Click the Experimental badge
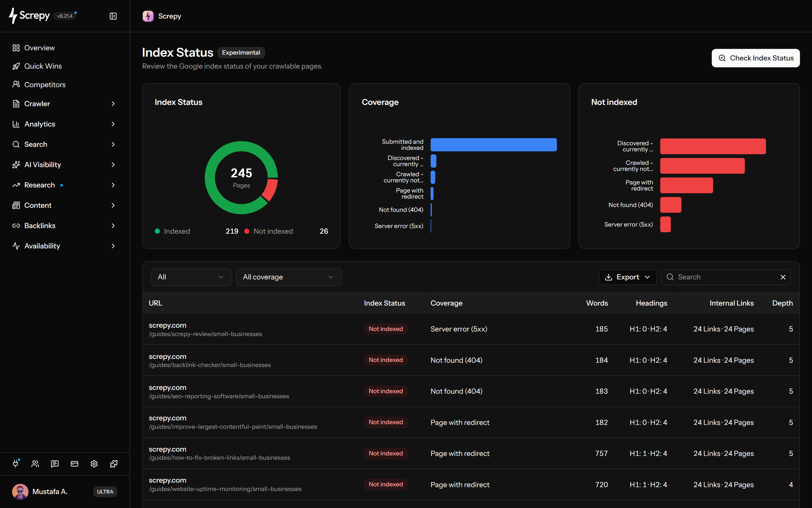Screen dimensions: 812x508 click(x=241, y=53)
